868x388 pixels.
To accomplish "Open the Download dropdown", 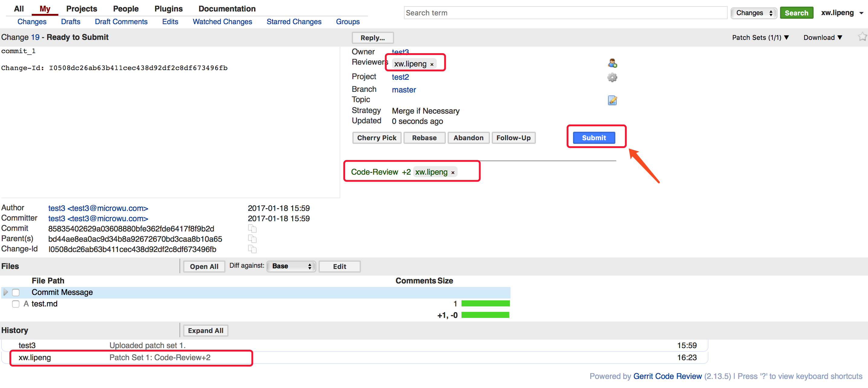I will click(822, 37).
